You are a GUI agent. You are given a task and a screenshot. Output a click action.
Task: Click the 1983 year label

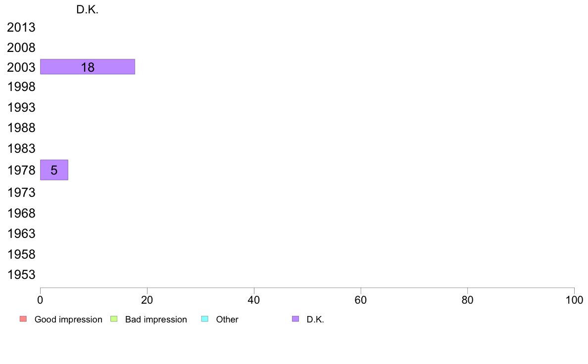pos(21,148)
